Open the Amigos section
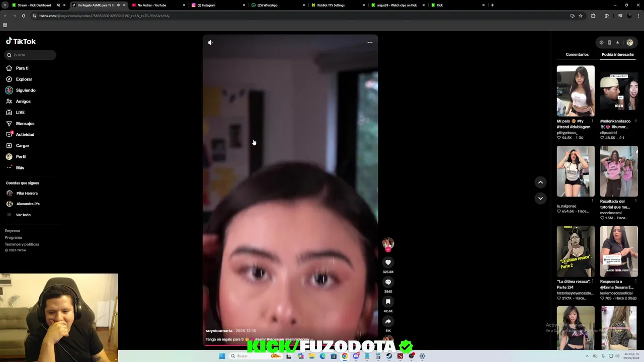 [x=23, y=102]
